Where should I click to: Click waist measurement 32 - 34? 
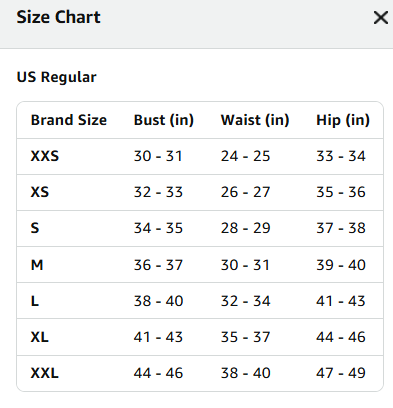pyautogui.click(x=245, y=301)
